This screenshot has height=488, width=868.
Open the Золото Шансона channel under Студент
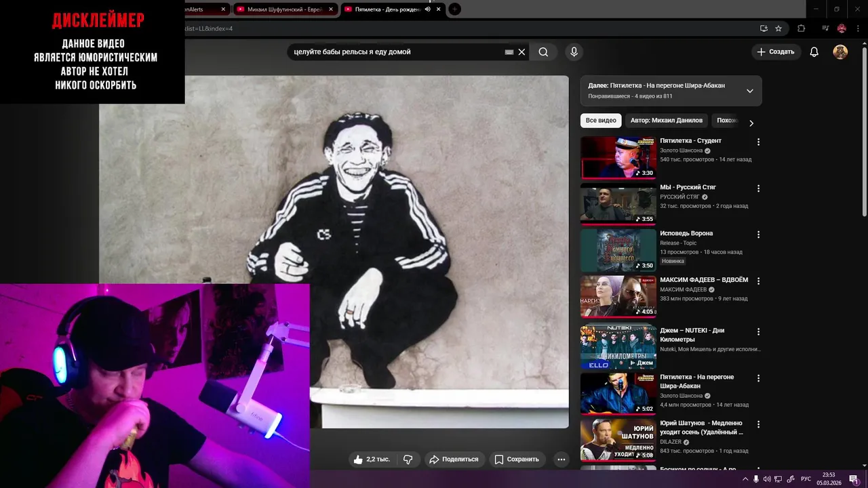click(681, 150)
